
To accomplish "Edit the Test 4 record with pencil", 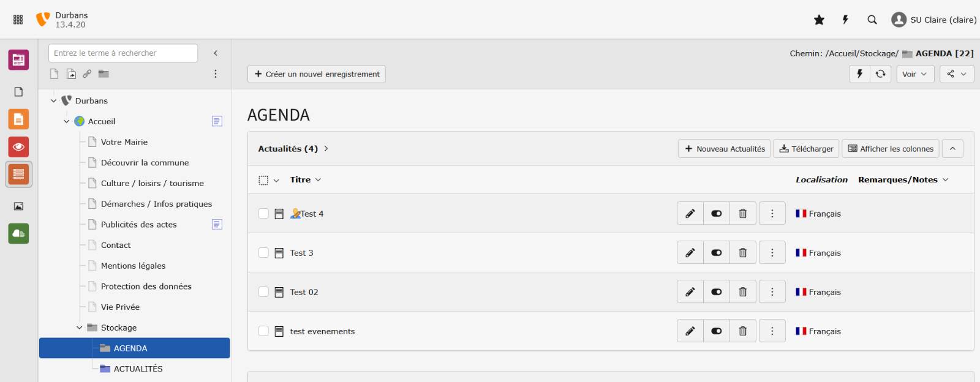I will (x=690, y=214).
